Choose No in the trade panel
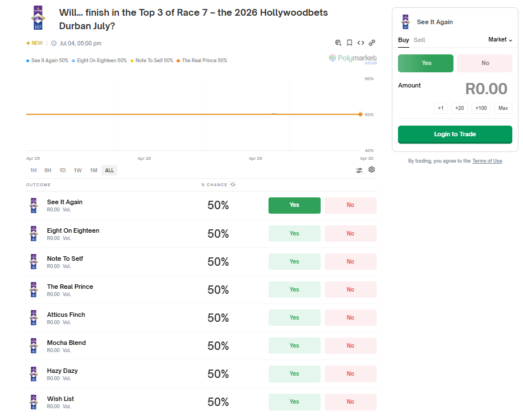Screen dimensions: 523x420 [485, 63]
